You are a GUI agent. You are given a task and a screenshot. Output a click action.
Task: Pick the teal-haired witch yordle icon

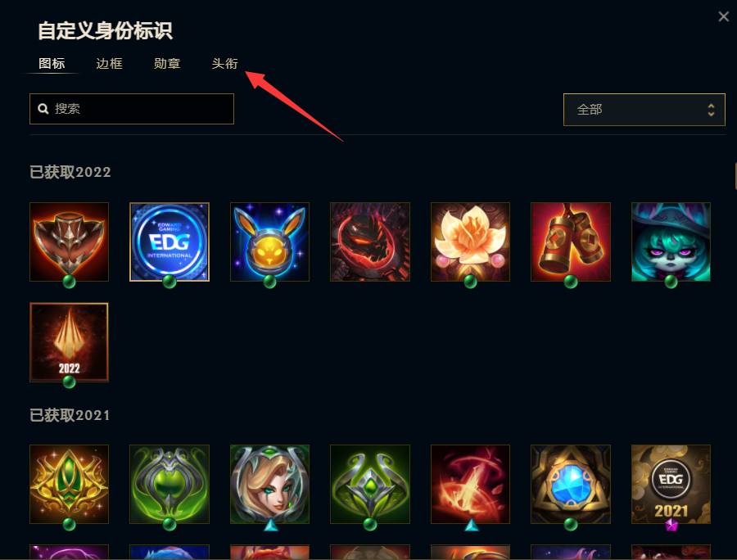click(671, 242)
